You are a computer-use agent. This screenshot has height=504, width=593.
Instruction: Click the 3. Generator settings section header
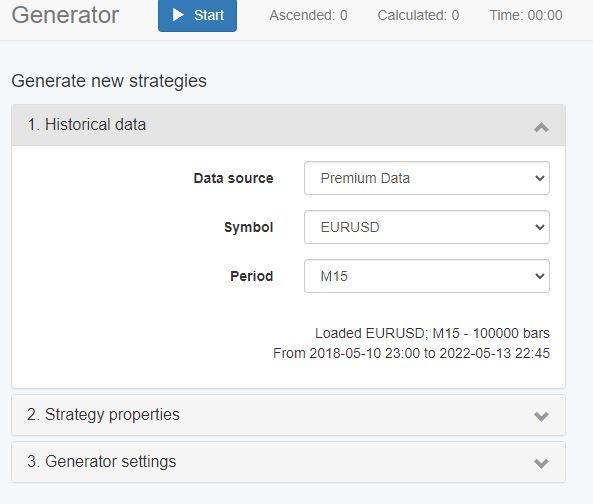point(289,462)
